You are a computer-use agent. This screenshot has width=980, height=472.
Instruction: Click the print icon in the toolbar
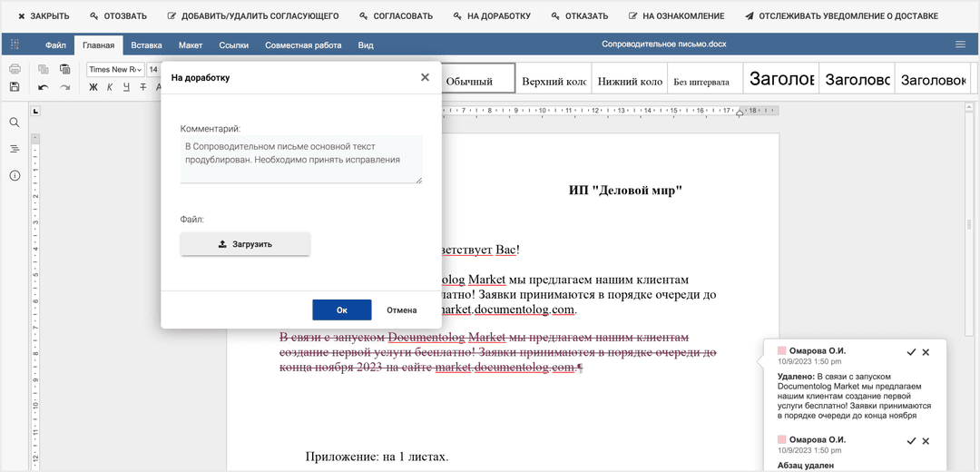(15, 69)
